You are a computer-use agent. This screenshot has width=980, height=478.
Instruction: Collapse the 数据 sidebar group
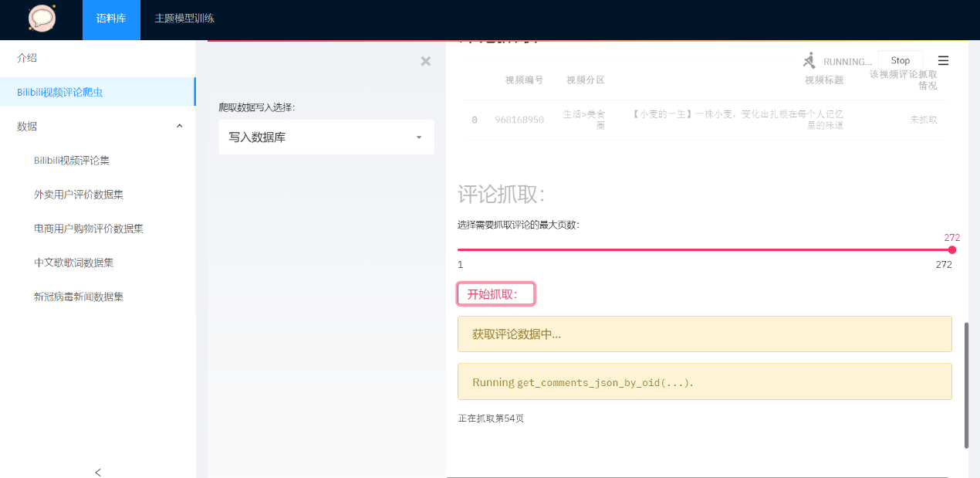pyautogui.click(x=97, y=126)
